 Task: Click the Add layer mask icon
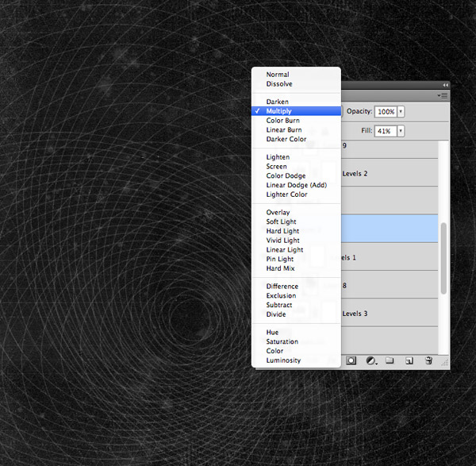351,360
